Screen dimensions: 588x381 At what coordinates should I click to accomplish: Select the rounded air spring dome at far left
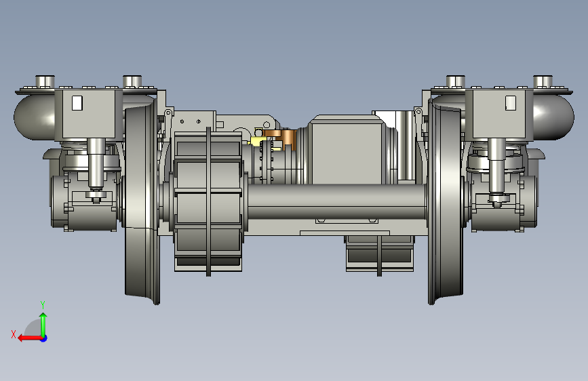pyautogui.click(x=34, y=117)
